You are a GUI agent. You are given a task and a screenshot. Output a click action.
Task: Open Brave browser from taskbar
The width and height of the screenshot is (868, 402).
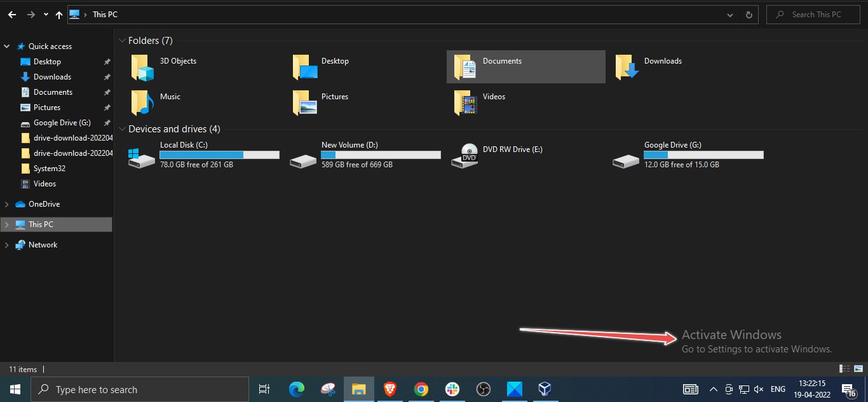coord(390,389)
